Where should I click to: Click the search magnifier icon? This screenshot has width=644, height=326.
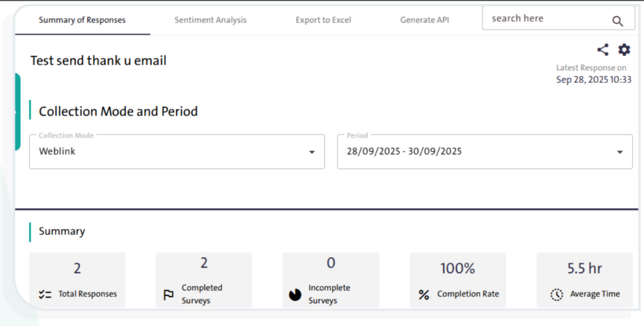point(618,21)
